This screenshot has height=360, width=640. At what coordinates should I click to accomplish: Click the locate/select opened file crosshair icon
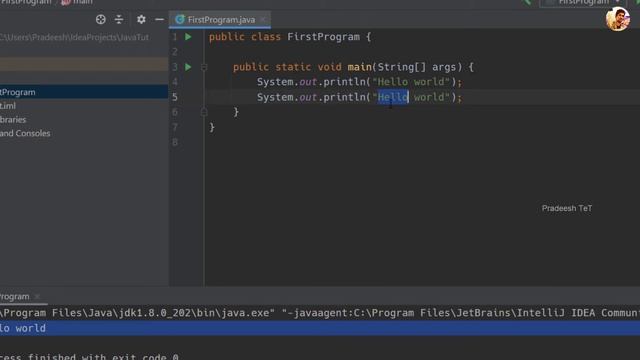coord(100,19)
